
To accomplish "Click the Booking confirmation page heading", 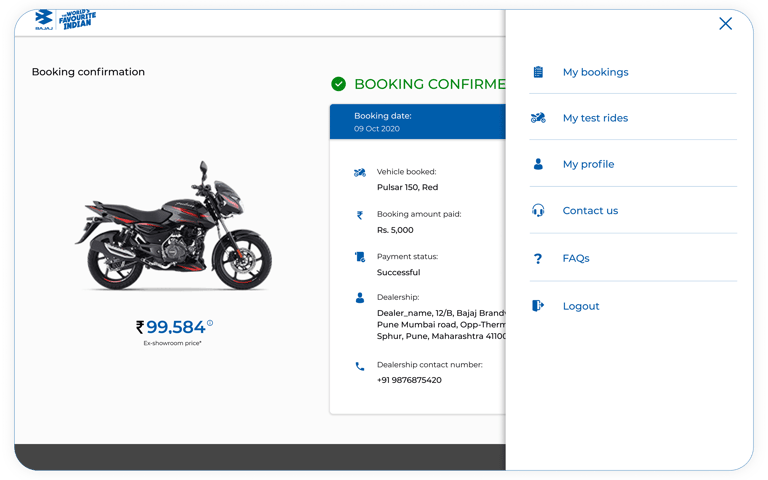I will [88, 72].
